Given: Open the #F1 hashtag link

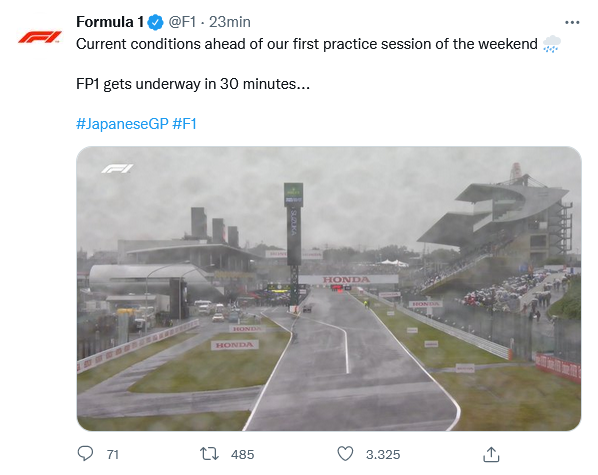Looking at the screenshot, I should pyautogui.click(x=185, y=124).
